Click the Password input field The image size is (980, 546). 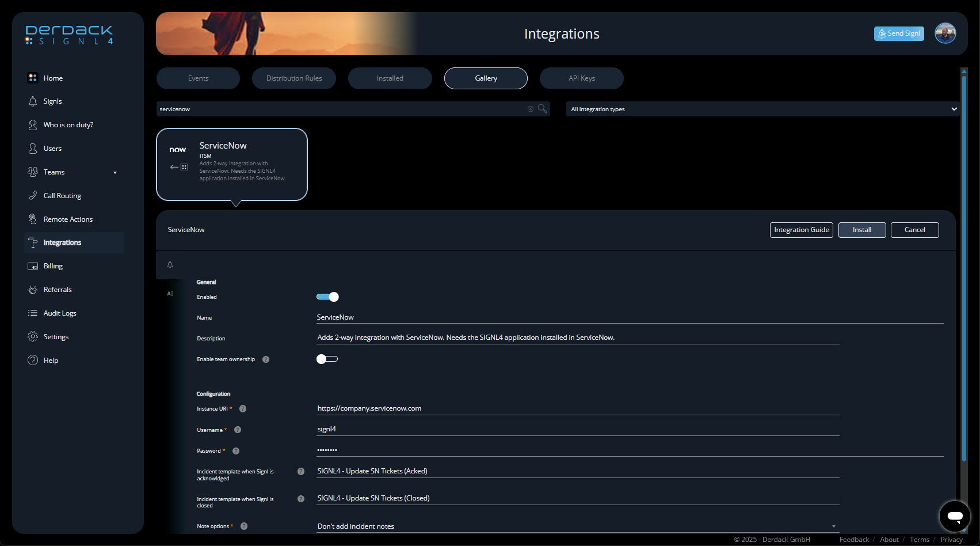point(630,450)
